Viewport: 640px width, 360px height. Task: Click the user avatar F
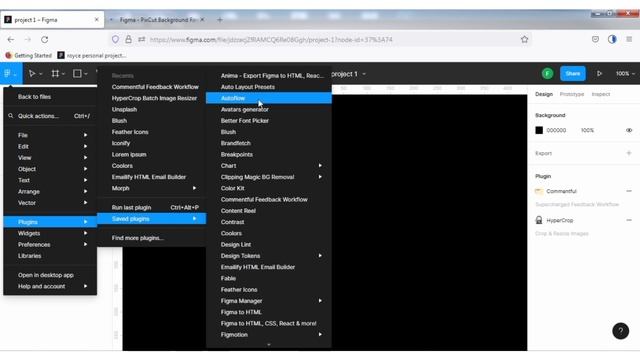point(547,73)
